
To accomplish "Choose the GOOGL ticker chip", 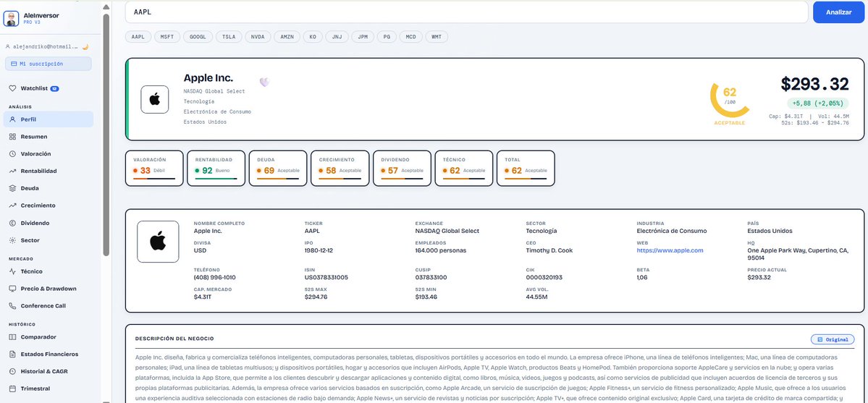I will click(x=198, y=36).
